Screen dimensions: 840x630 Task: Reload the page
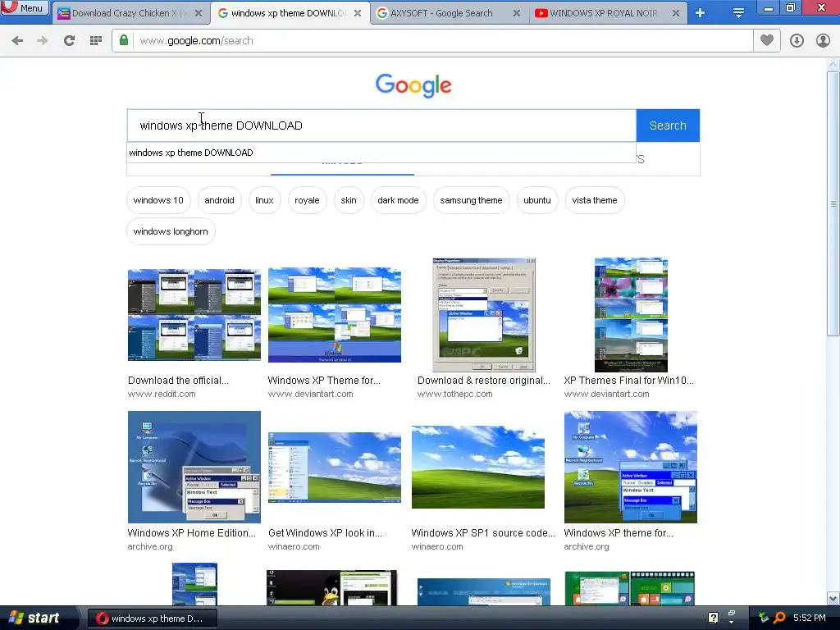click(69, 41)
